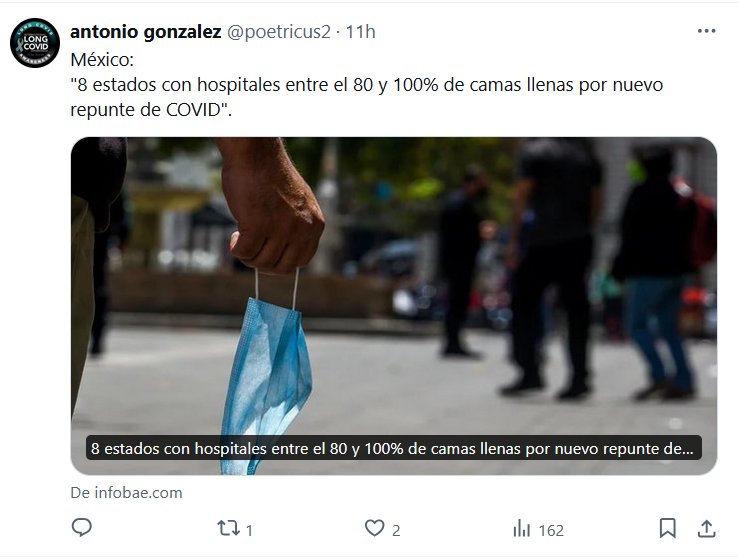This screenshot has width=738, height=560.
Task: Repost the tweet using the retweet icon
Action: pos(228,528)
